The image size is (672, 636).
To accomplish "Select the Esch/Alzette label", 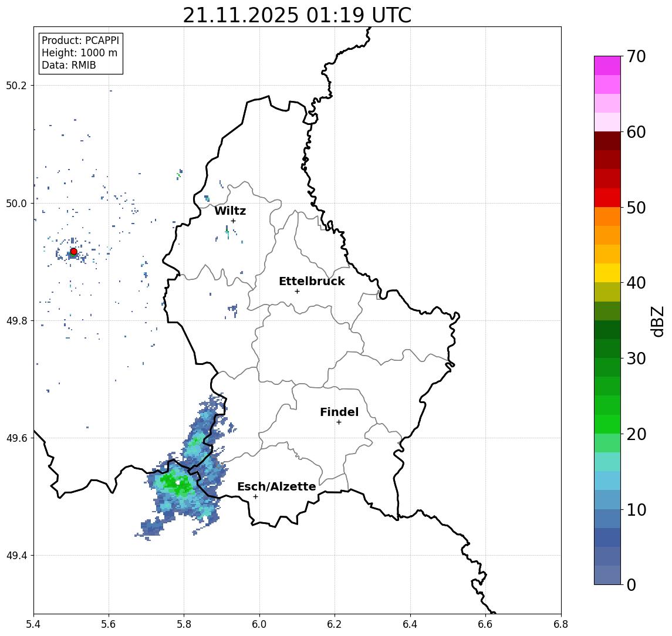I will (x=276, y=486).
